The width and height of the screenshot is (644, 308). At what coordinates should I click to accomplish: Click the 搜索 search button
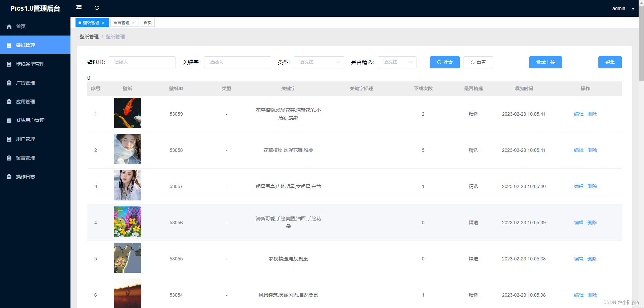coord(444,62)
